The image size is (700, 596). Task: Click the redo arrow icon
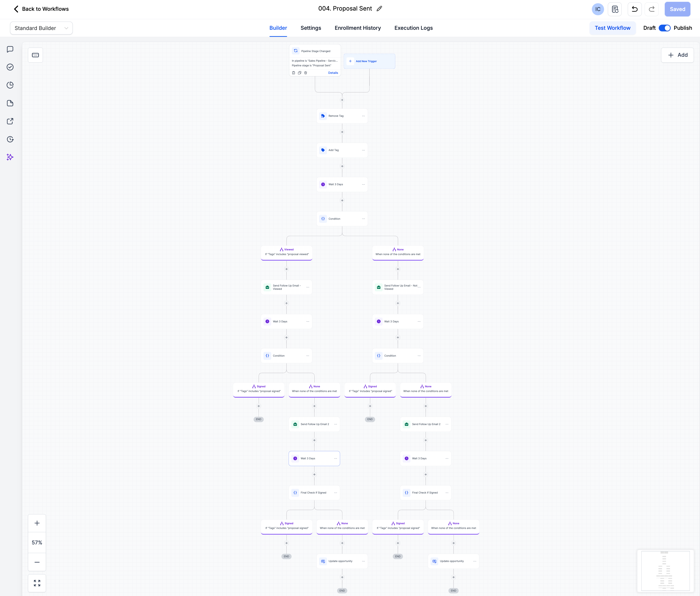click(651, 9)
